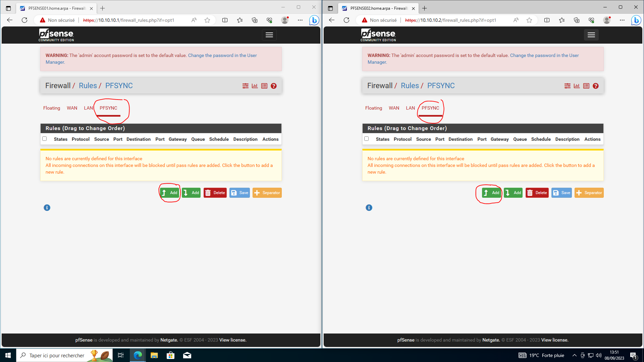Click the sliders filter icon in left PFSYNC header
The height and width of the screenshot is (362, 644).
click(x=246, y=86)
